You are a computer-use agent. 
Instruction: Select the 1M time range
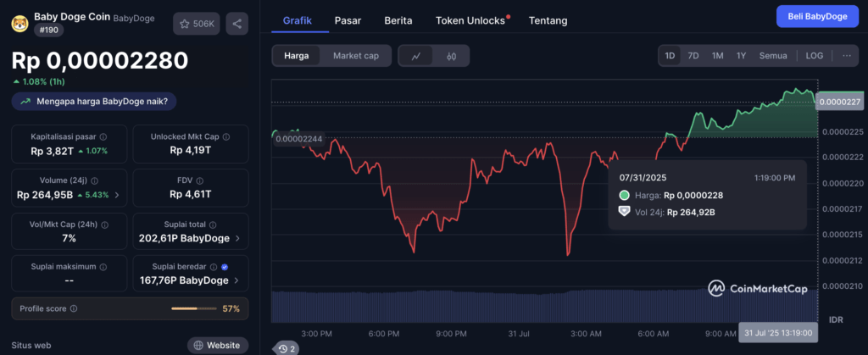tap(718, 56)
